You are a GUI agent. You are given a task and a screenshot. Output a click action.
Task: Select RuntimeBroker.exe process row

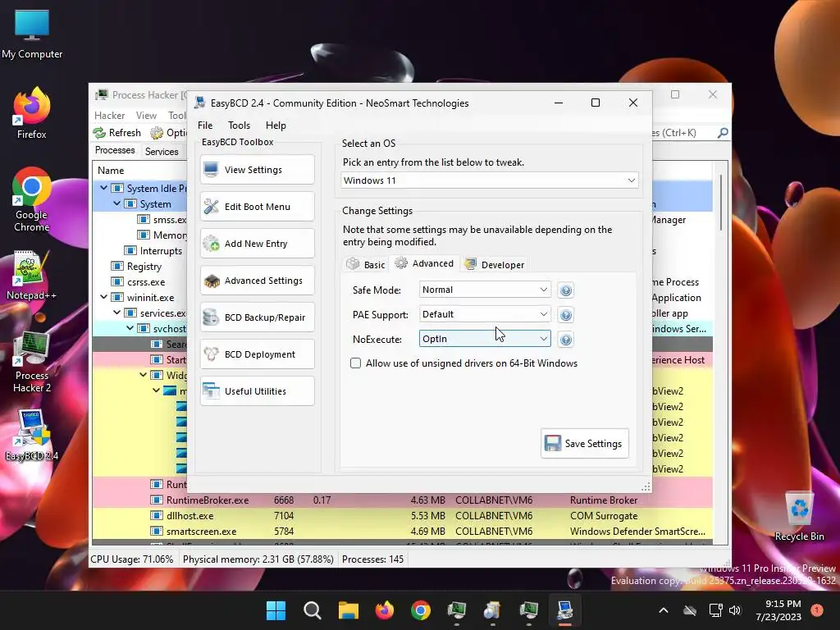click(403, 500)
